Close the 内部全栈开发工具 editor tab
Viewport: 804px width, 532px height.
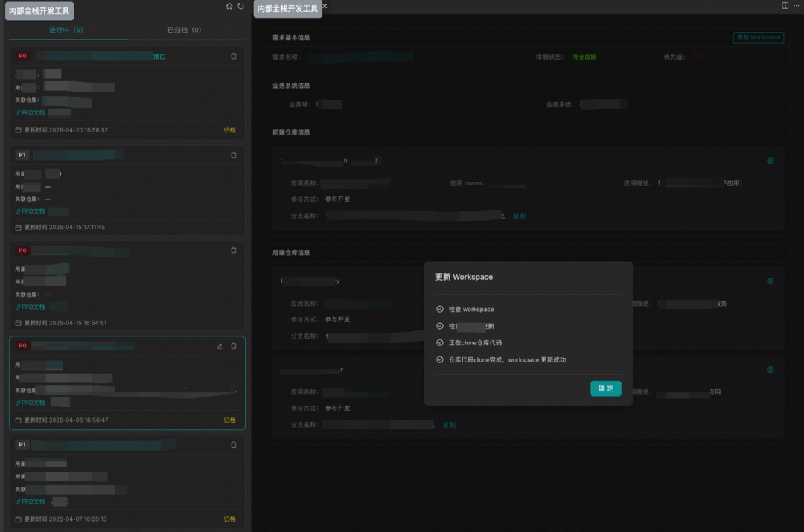tap(325, 6)
